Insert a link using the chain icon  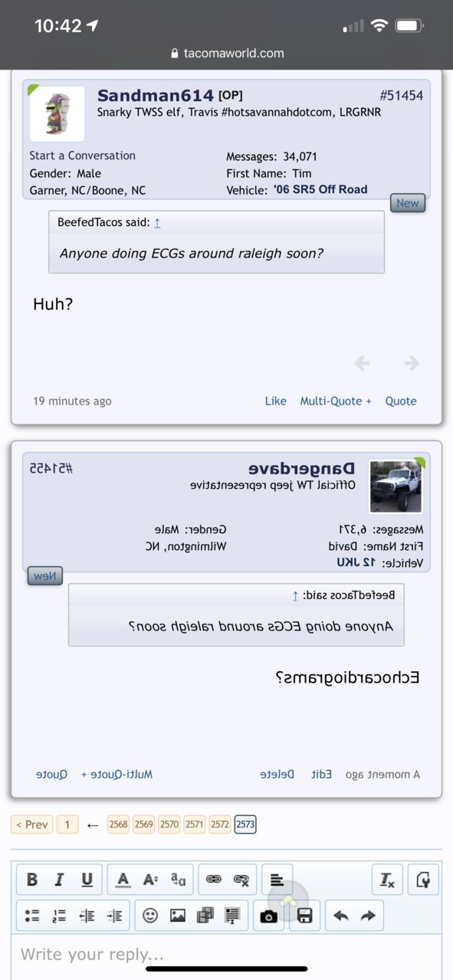(213, 880)
